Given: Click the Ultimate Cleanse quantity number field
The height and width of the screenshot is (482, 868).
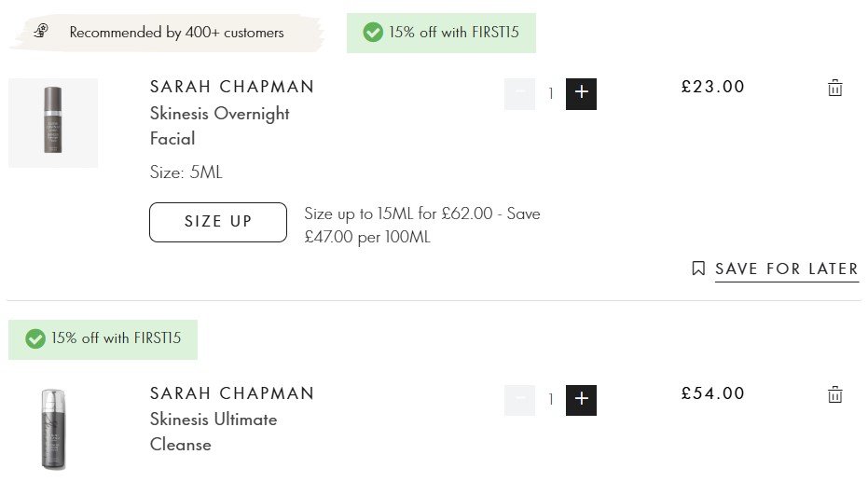Looking at the screenshot, I should pos(551,400).
